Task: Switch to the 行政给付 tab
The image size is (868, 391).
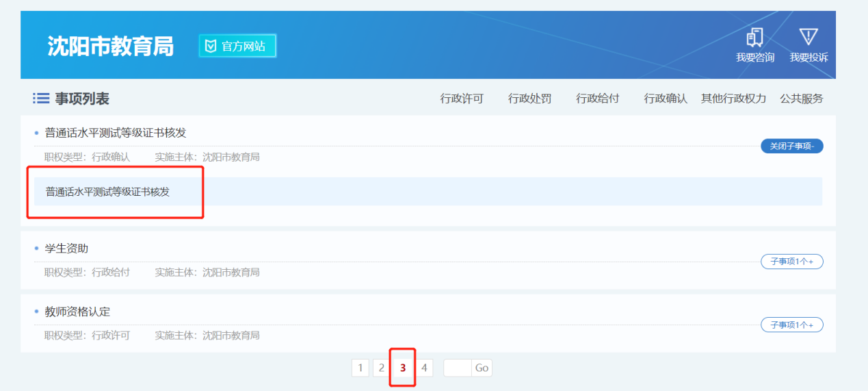Action: click(x=597, y=99)
